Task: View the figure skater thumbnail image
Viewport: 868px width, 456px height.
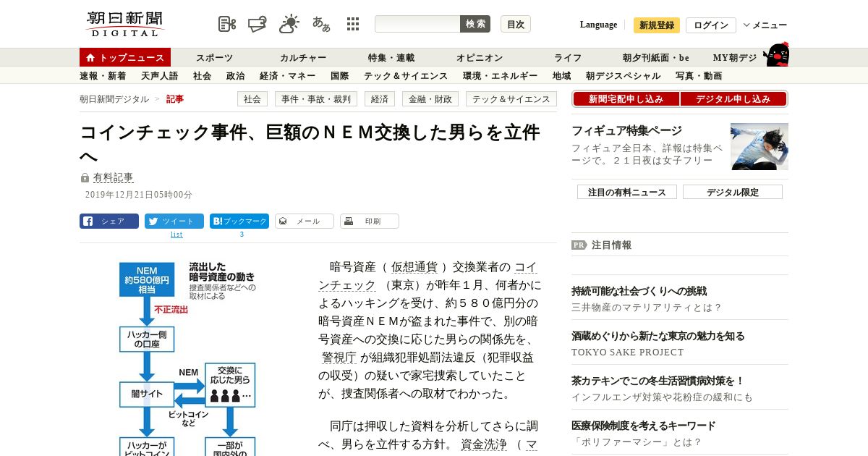Action: tap(759, 146)
